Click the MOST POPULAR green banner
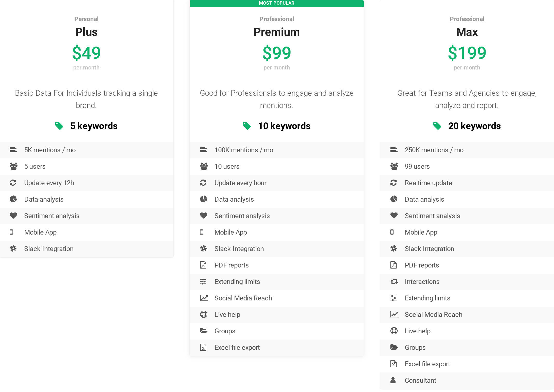This screenshot has height=392, width=554. pyautogui.click(x=276, y=3)
